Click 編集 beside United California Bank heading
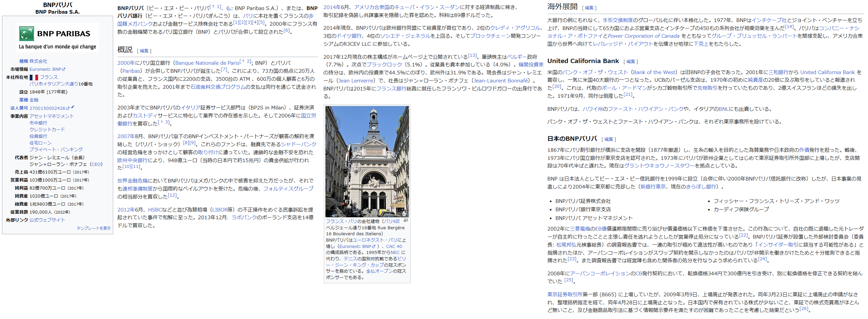This screenshot has height=319, width=868. [630, 62]
